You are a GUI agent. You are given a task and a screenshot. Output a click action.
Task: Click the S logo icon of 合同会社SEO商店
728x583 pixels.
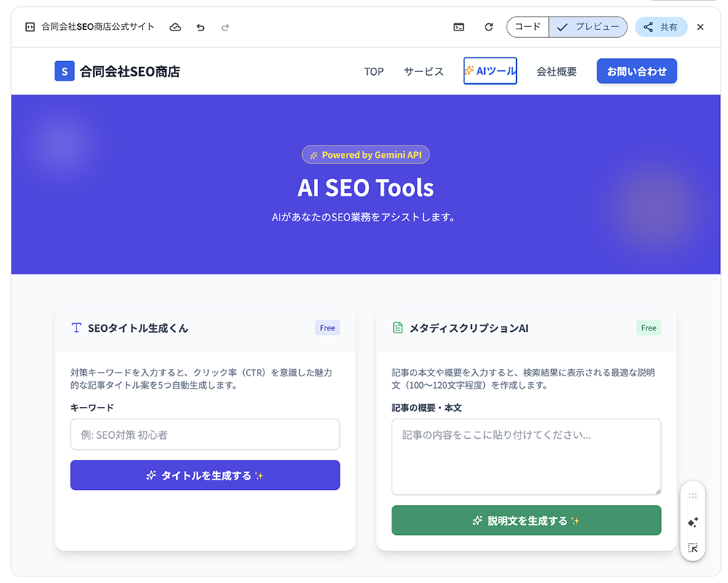coord(65,71)
